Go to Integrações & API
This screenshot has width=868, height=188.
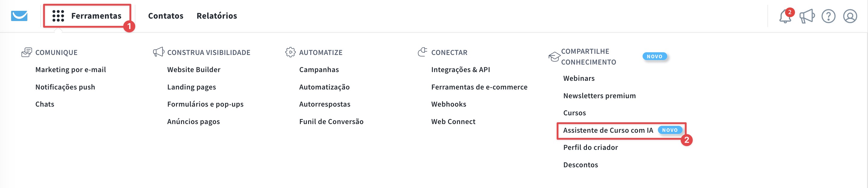point(460,70)
